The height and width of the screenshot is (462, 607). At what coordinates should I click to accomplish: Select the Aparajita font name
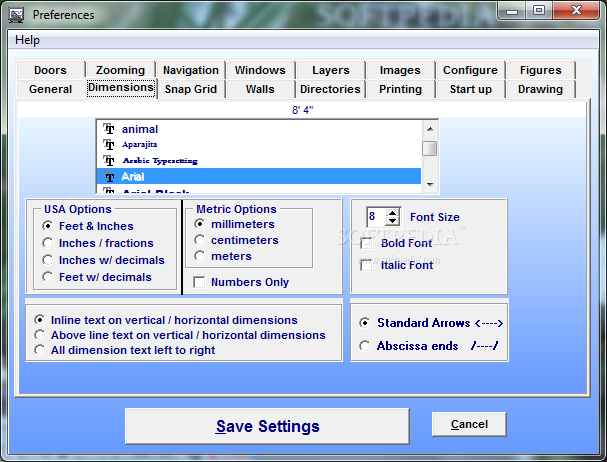tap(140, 144)
